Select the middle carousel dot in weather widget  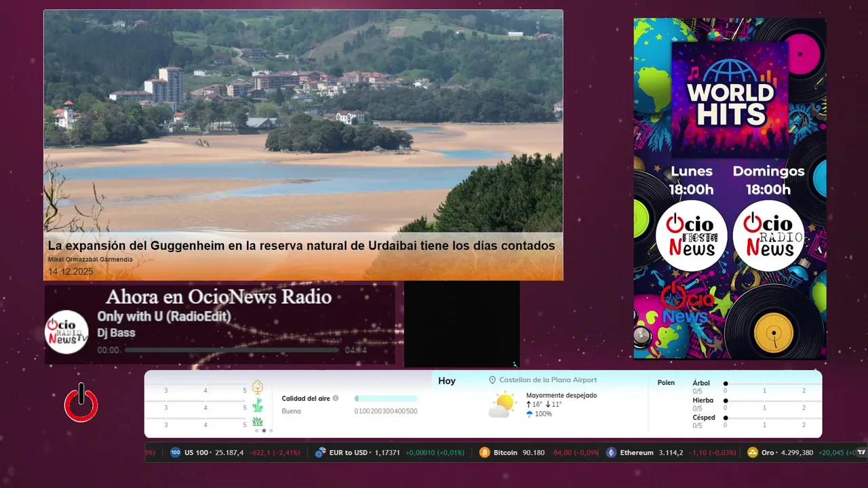264,430
